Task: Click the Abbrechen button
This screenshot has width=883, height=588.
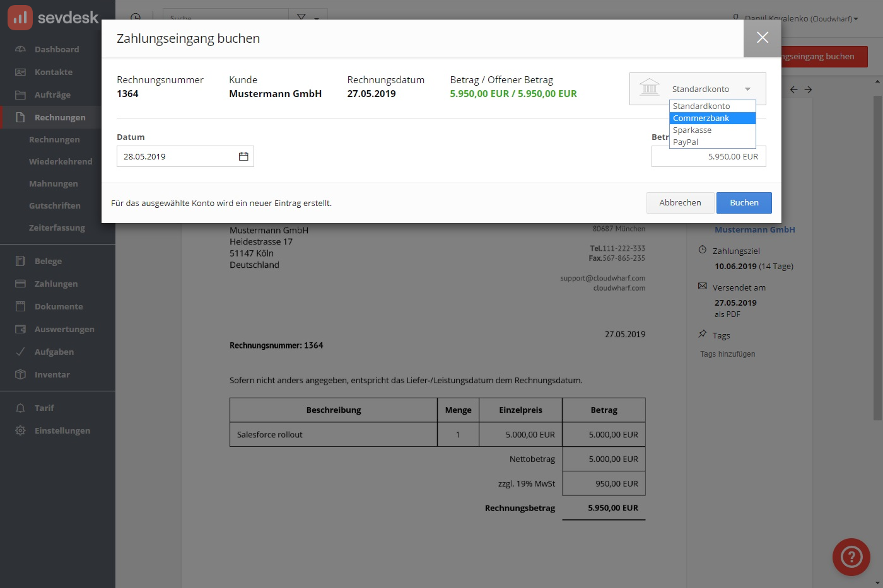Action: [x=681, y=202]
